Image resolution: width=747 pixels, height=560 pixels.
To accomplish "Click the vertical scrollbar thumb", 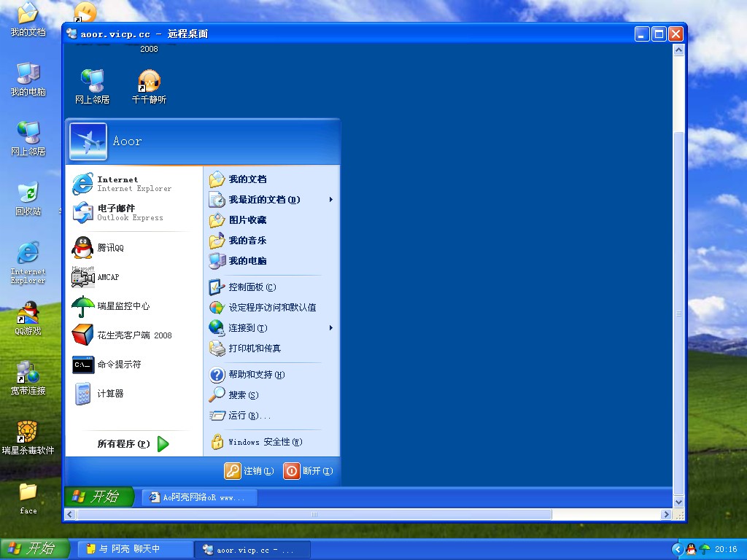I will (678, 314).
